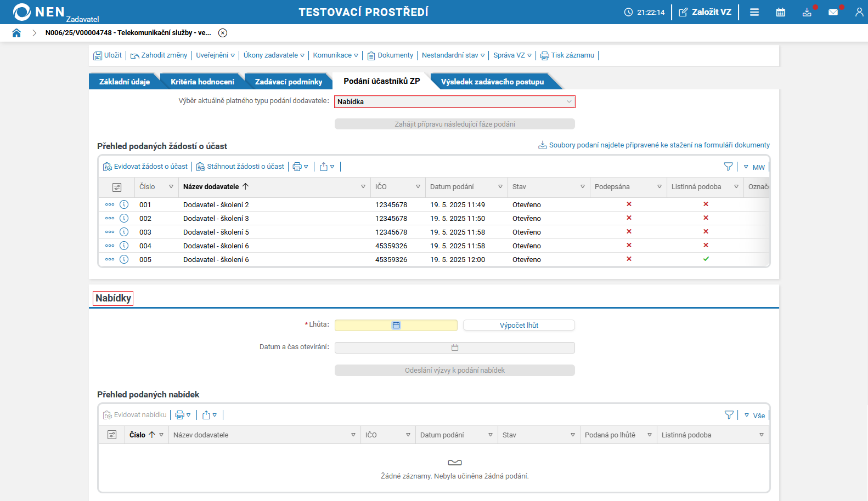Show info for row 003 Dodavatel - školení 5

tap(124, 232)
